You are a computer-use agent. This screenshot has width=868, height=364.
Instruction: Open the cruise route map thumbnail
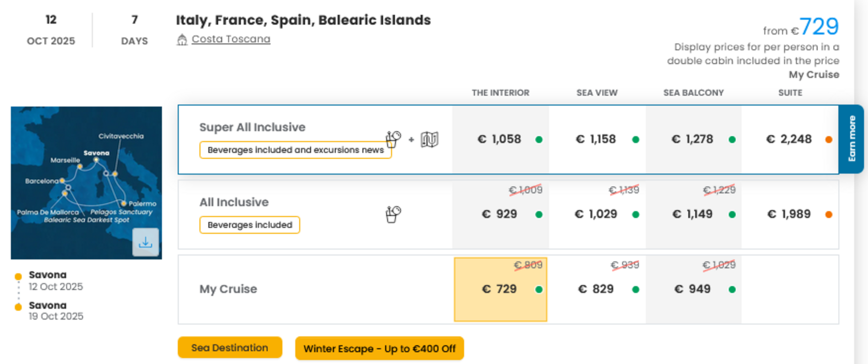(x=86, y=183)
